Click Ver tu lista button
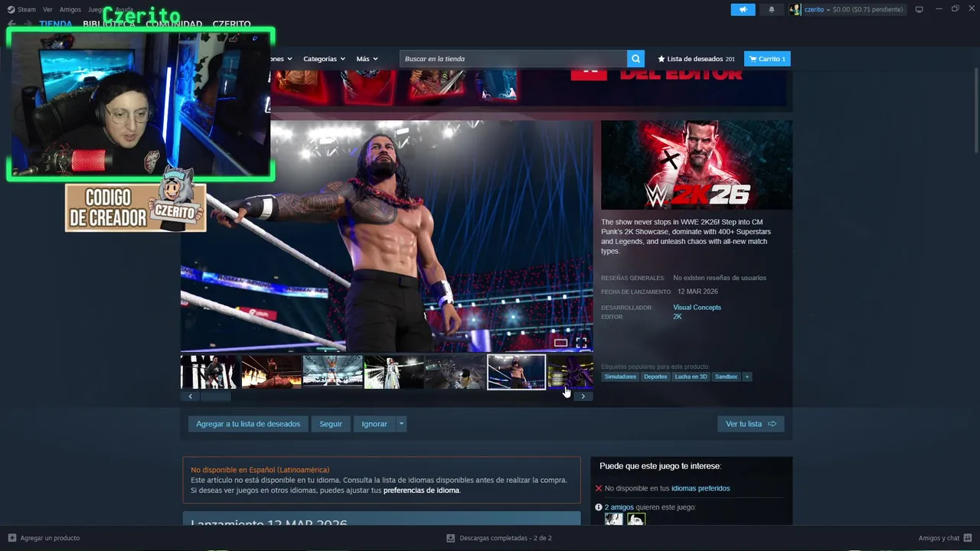980x551 pixels. tap(750, 424)
